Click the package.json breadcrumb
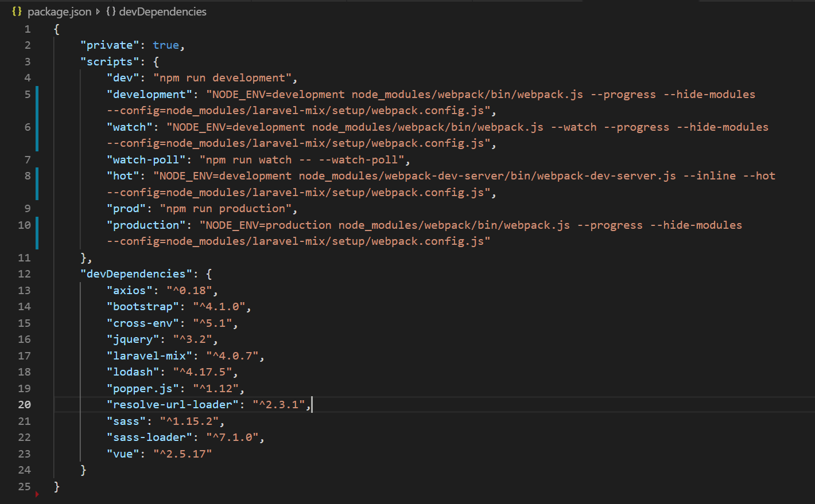 [x=59, y=11]
